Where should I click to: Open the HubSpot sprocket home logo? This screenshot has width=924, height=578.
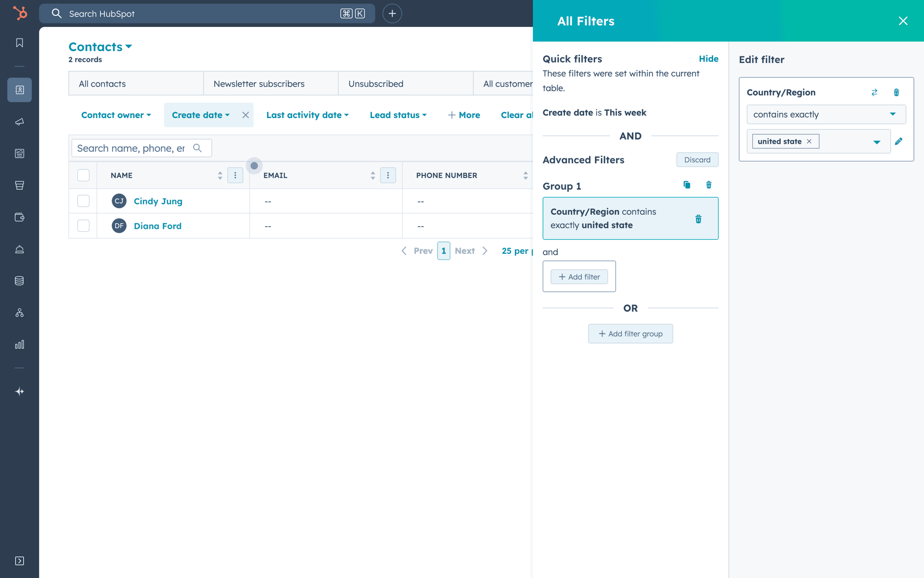click(20, 13)
